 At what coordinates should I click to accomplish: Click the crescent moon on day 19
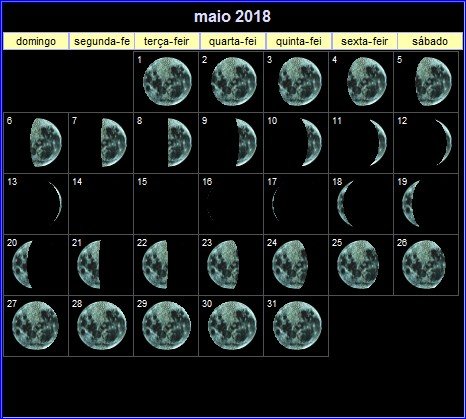click(411, 204)
